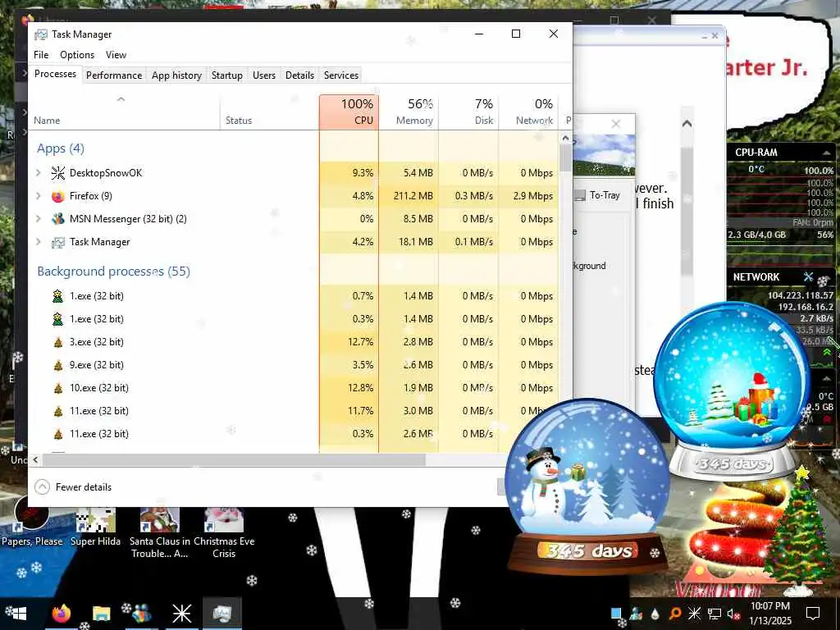Click the MSN buddy tray icon
The height and width of the screenshot is (630, 840).
click(x=636, y=614)
